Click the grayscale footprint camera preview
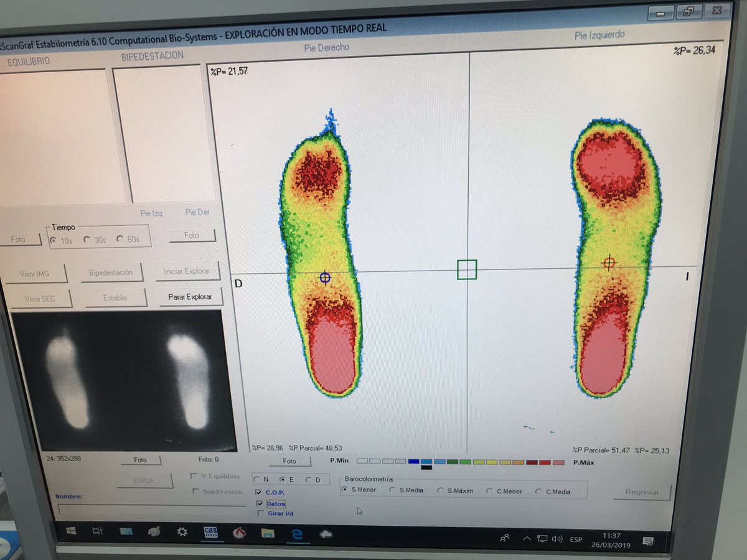 pyautogui.click(x=125, y=381)
